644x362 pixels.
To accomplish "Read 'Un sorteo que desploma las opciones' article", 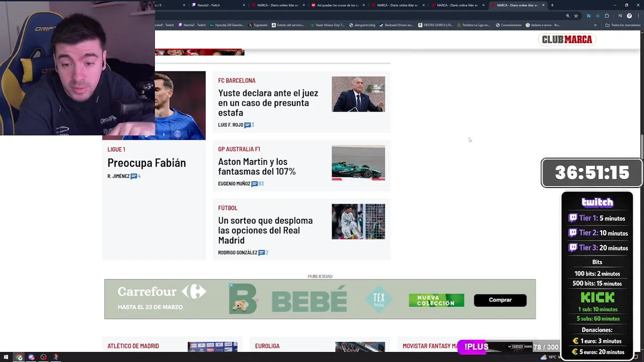I will click(x=265, y=230).
